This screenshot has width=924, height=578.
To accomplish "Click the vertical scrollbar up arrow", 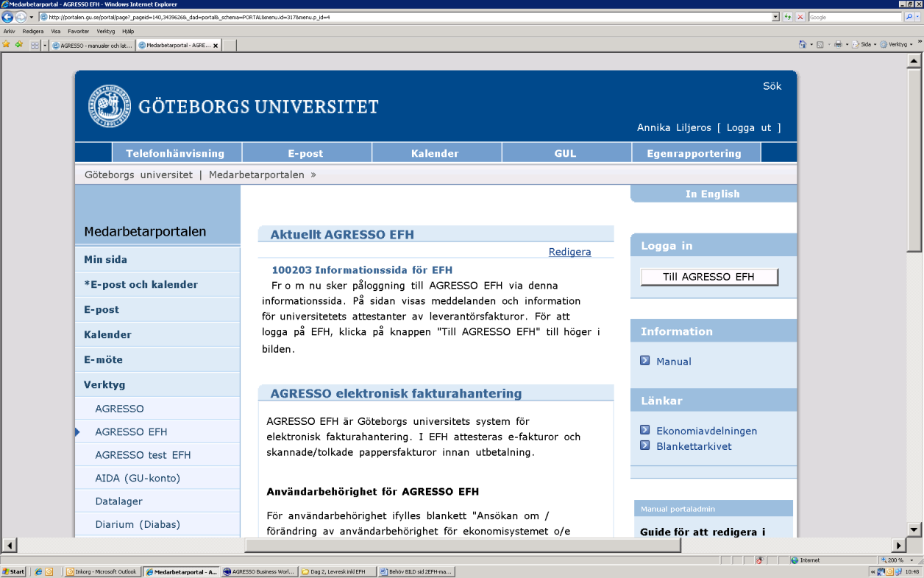I will (914, 62).
